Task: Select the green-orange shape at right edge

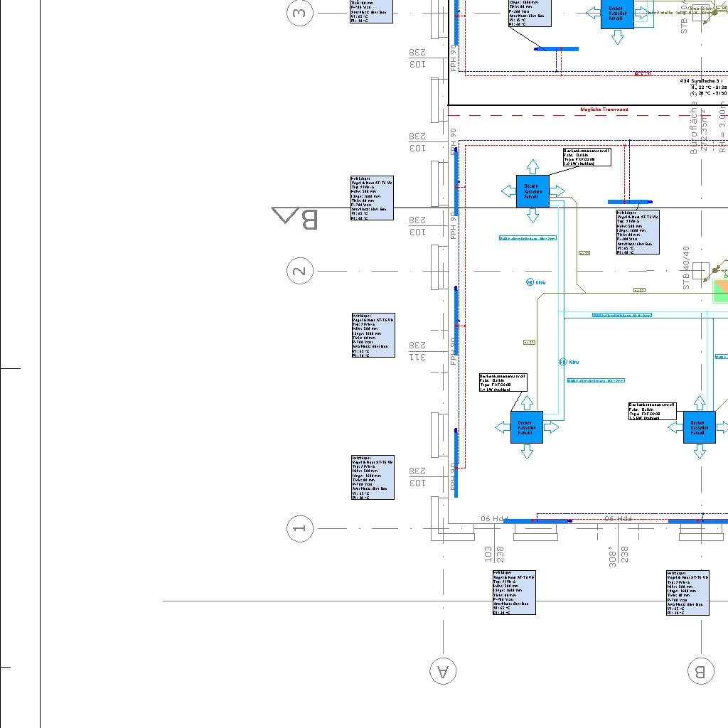Action: click(x=720, y=291)
